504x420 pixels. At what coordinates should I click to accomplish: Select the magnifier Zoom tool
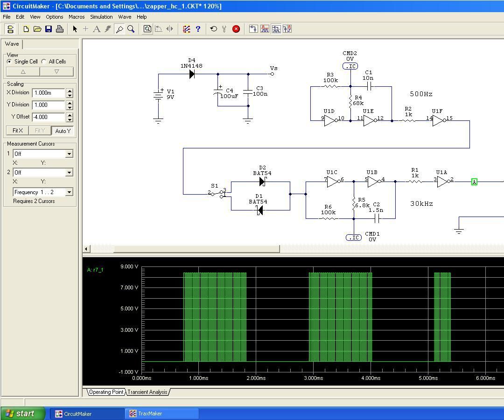(x=131, y=29)
